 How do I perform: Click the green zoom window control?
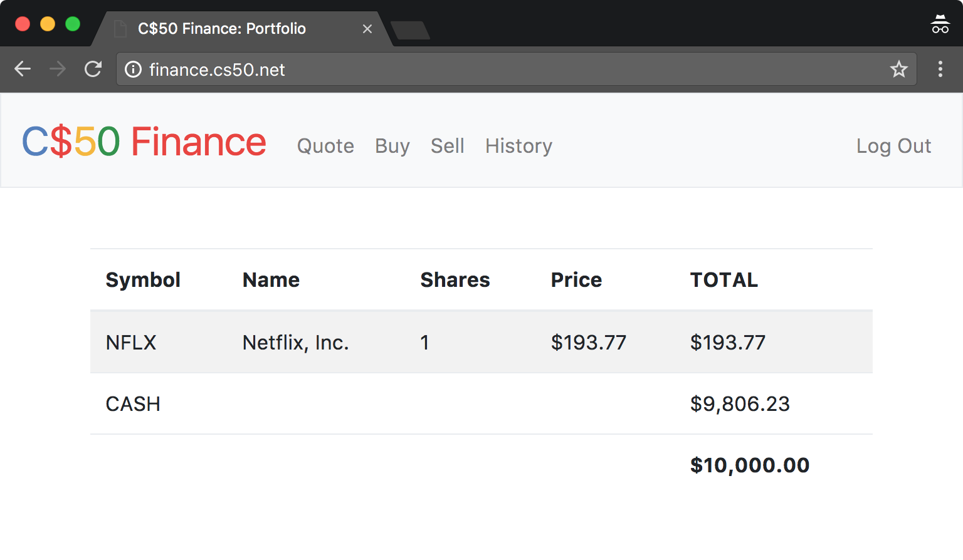tap(73, 23)
